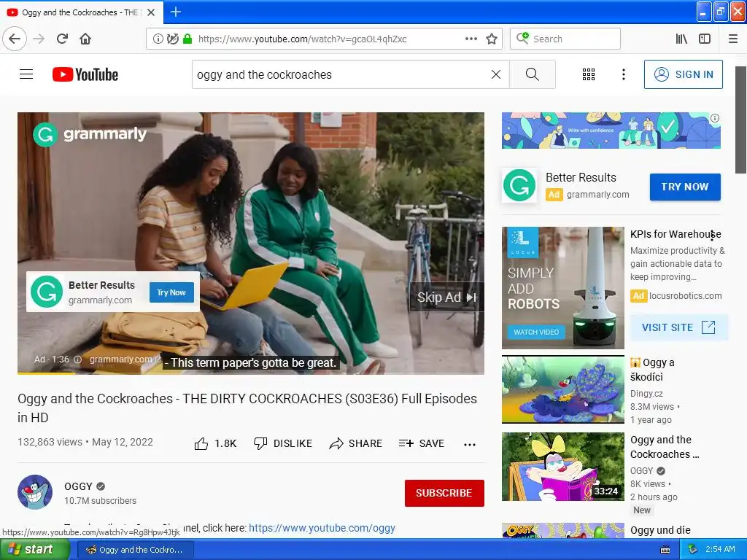
Task: Click the YouTube search magnifier button
Action: click(532, 74)
